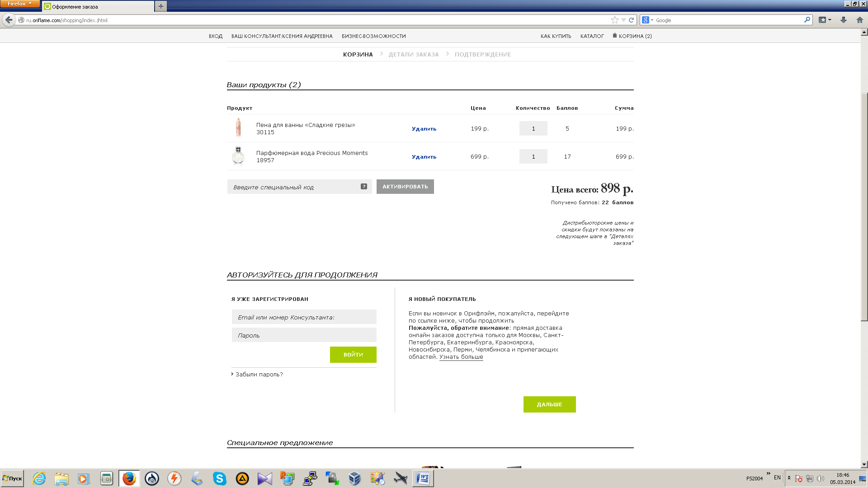Click the volume speaker tray icon
This screenshot has height=488, width=868.
pos(820,479)
